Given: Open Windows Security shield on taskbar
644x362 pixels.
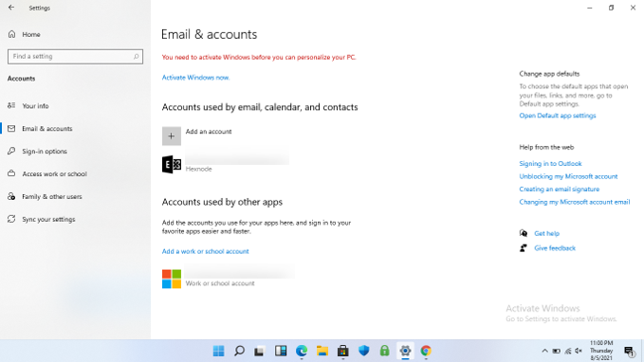Looking at the screenshot, I should pyautogui.click(x=363, y=351).
